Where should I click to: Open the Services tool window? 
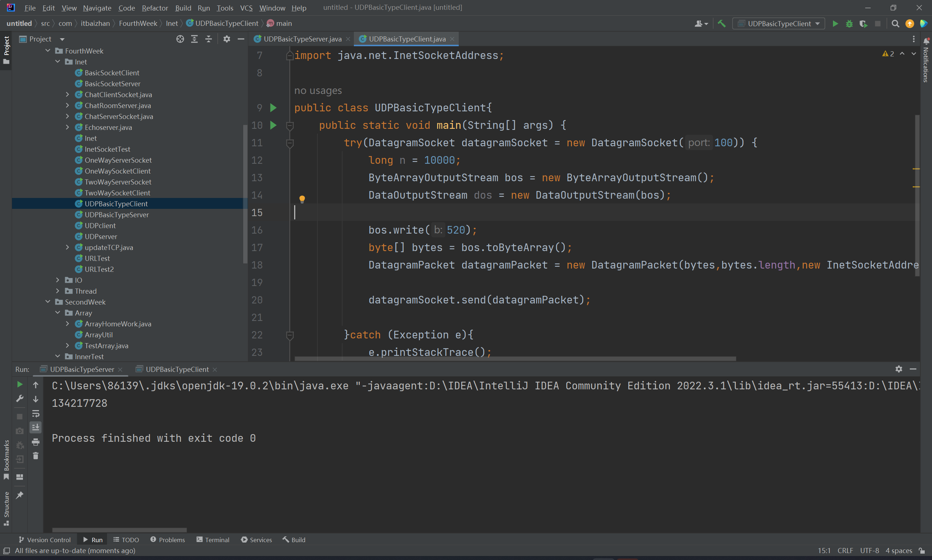(x=256, y=540)
